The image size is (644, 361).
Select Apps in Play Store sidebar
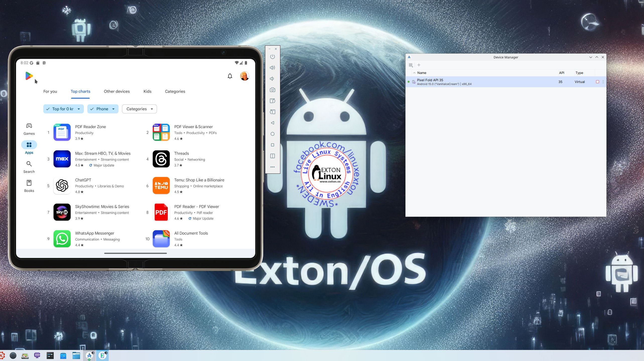click(29, 148)
